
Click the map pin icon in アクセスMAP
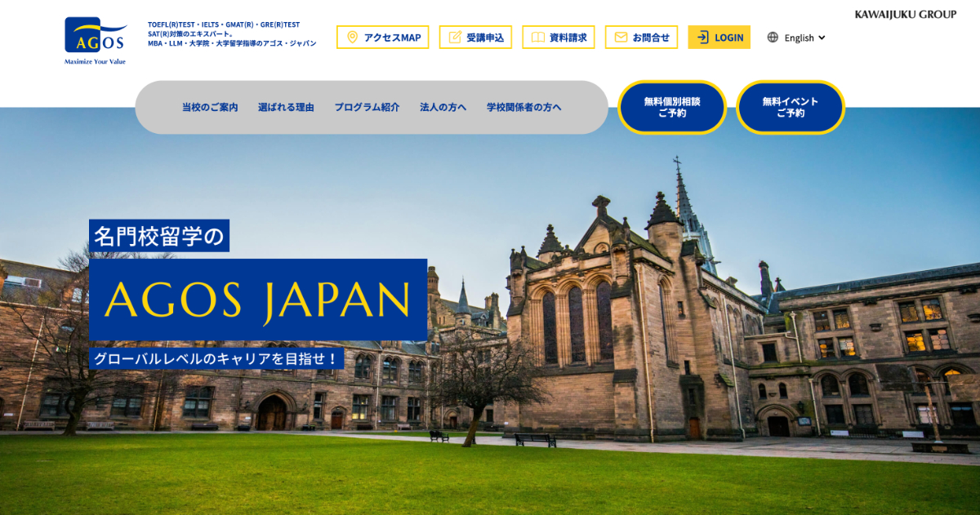click(353, 38)
